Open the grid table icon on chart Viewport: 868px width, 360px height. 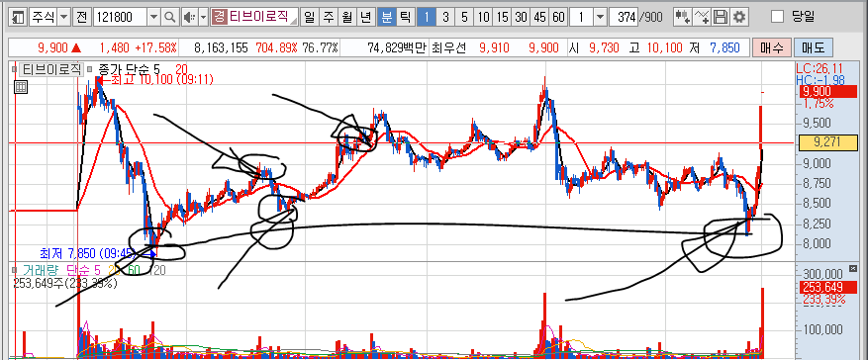(21, 87)
